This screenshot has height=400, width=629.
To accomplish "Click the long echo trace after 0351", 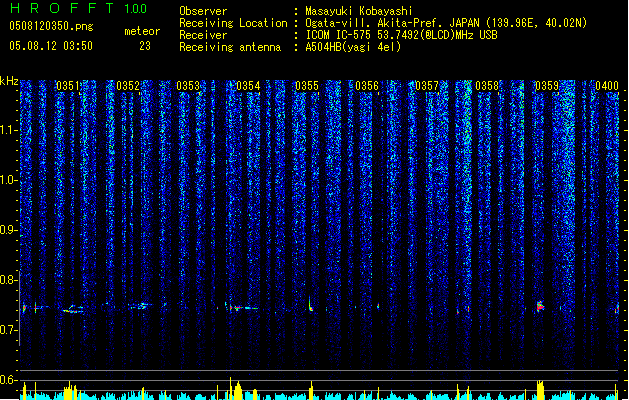I will coord(73,309).
